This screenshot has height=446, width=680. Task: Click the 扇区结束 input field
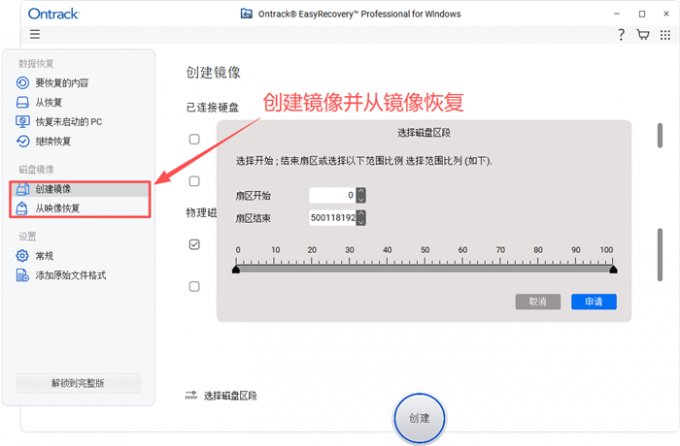point(332,218)
